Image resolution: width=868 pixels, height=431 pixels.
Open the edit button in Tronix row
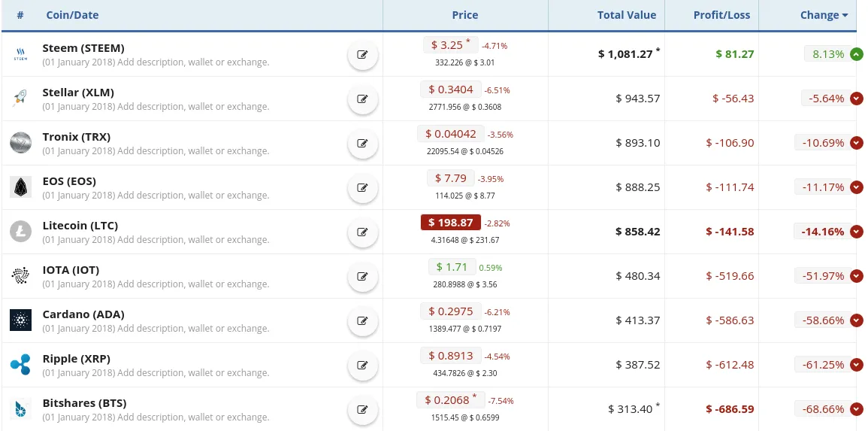(362, 143)
